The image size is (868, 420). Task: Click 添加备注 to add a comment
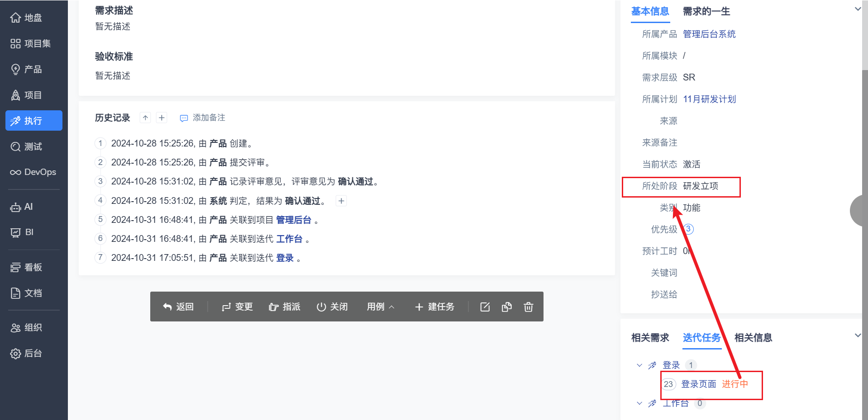[203, 118]
